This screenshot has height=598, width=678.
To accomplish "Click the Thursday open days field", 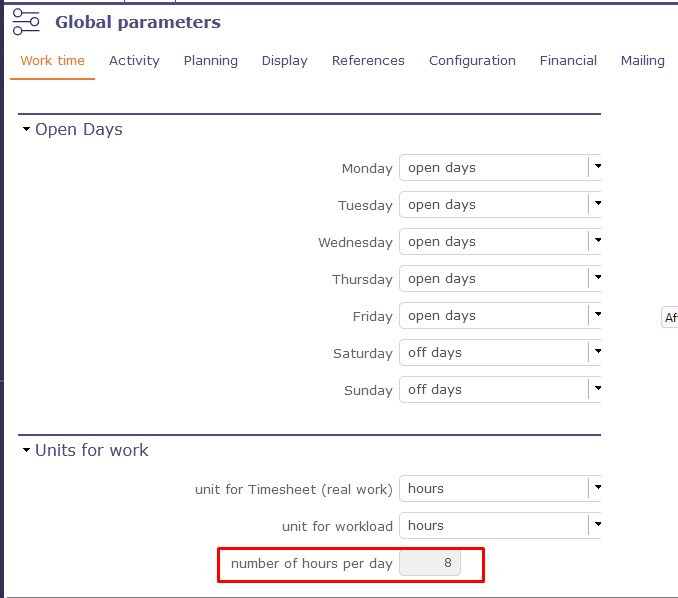I will point(493,279).
